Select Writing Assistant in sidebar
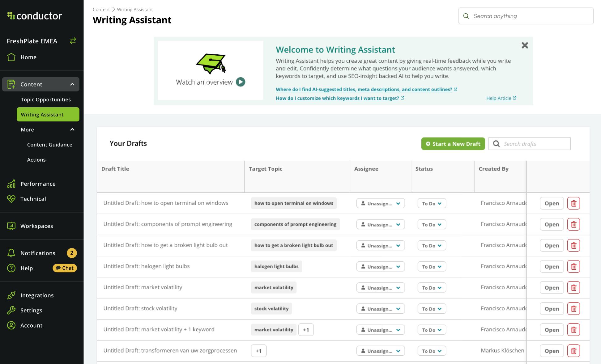Image resolution: width=601 pixels, height=364 pixels. coord(48,114)
